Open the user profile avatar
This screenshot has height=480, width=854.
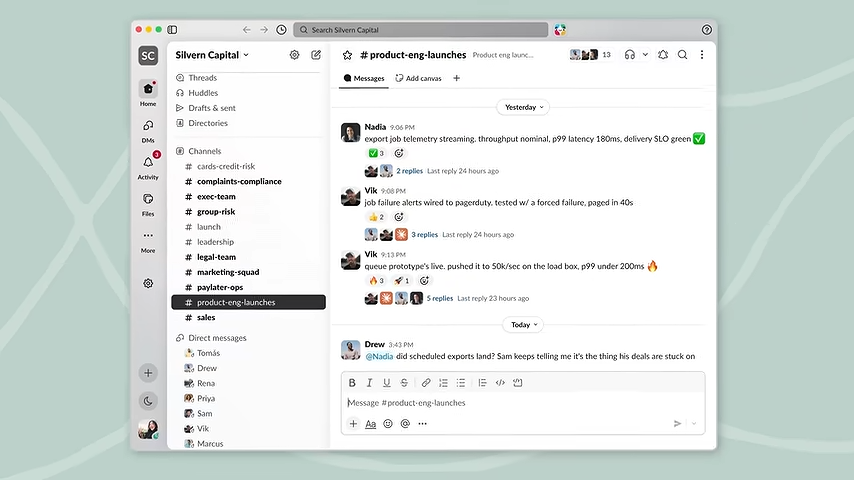[148, 429]
